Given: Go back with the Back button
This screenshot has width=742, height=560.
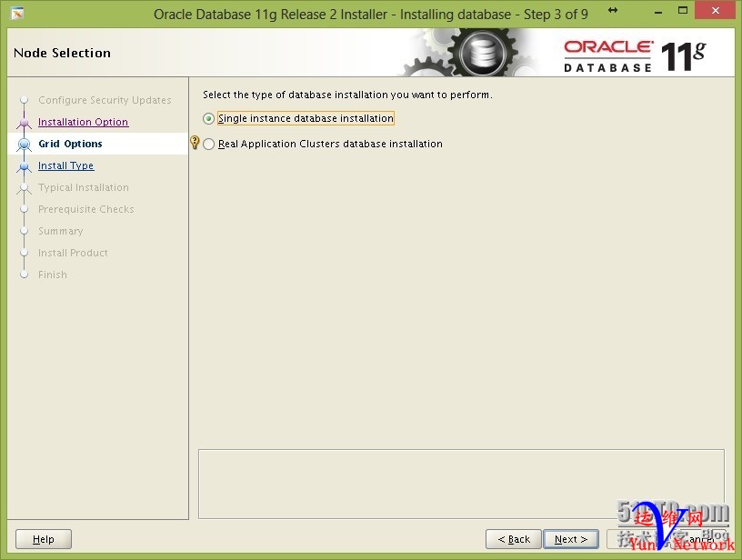Looking at the screenshot, I should pyautogui.click(x=514, y=539).
